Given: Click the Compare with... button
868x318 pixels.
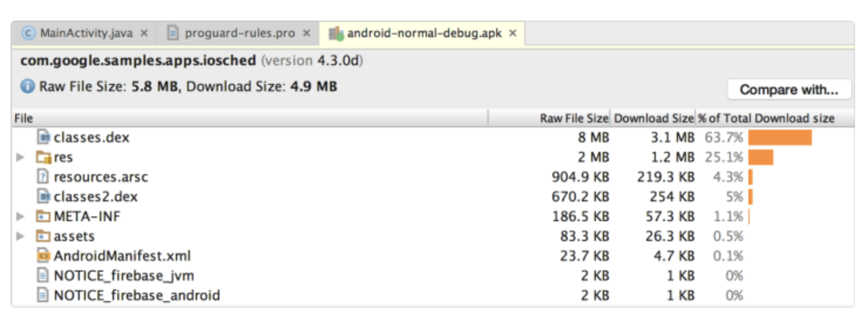Looking at the screenshot, I should coord(788,90).
